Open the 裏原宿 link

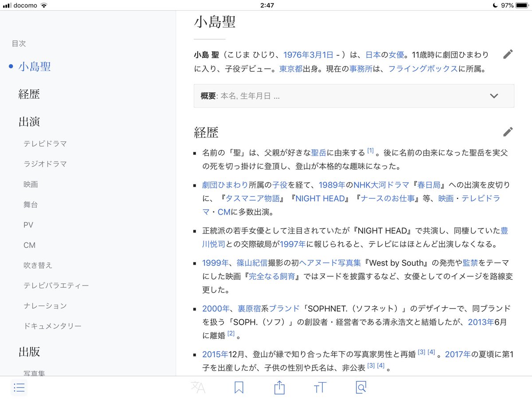(x=250, y=309)
